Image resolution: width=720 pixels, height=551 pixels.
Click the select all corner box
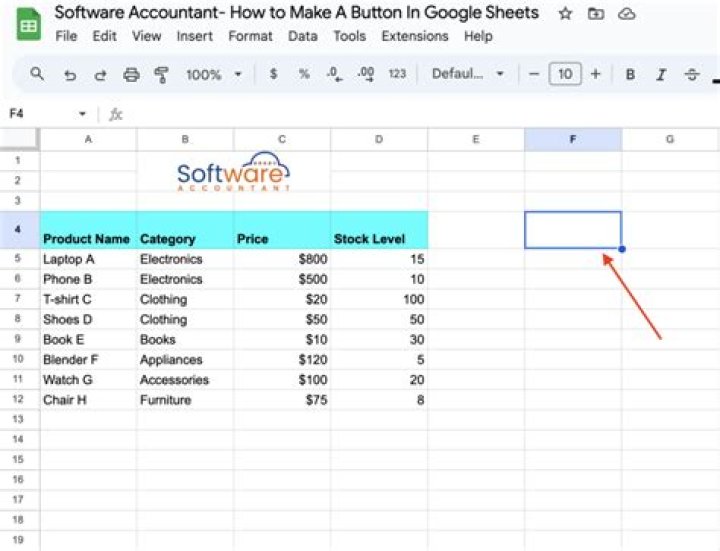click(20, 140)
